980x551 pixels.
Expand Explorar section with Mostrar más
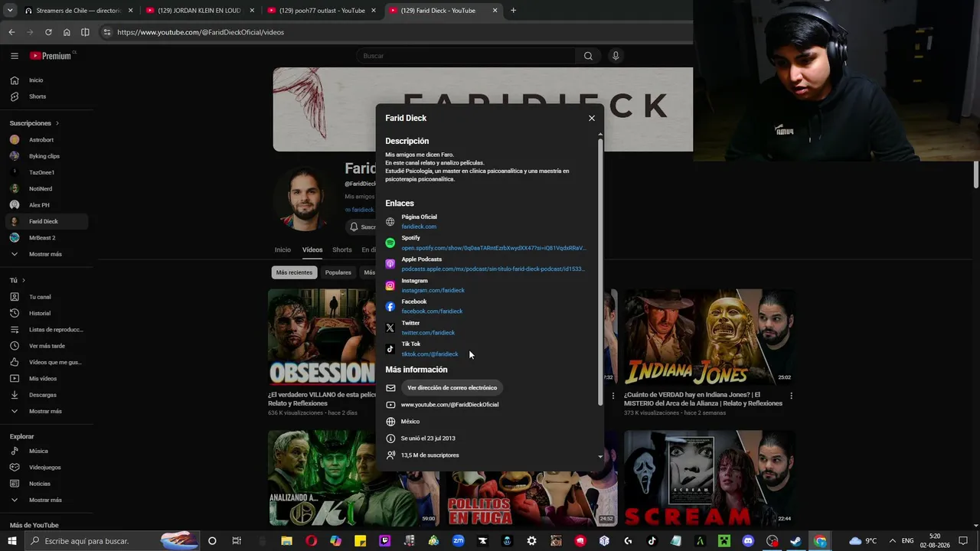[46, 500]
